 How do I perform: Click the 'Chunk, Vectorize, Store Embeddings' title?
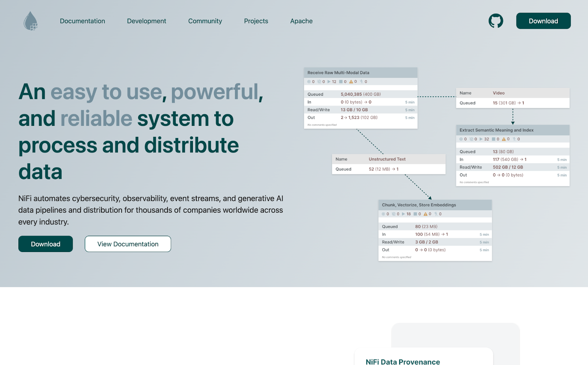419,205
